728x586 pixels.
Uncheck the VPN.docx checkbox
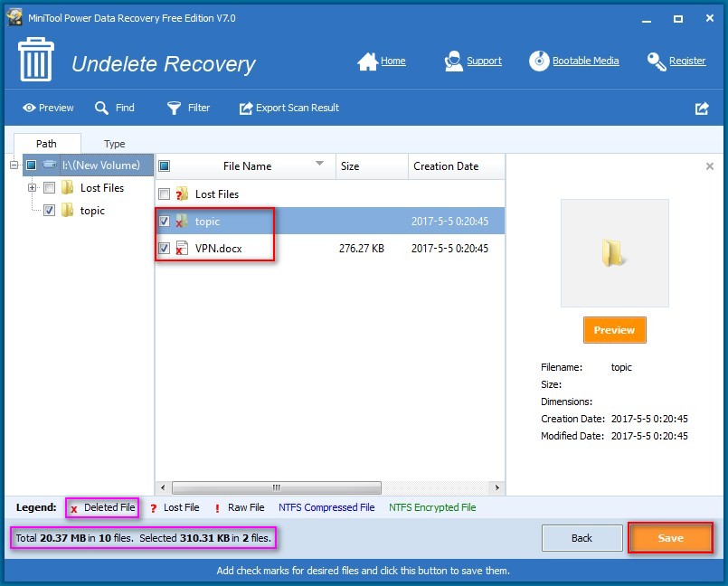click(164, 248)
